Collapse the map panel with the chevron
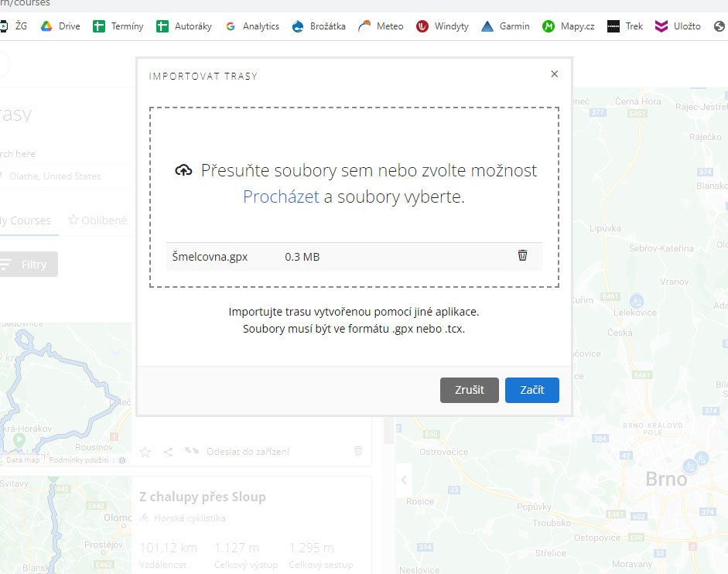The width and height of the screenshot is (728, 574). coord(404,480)
